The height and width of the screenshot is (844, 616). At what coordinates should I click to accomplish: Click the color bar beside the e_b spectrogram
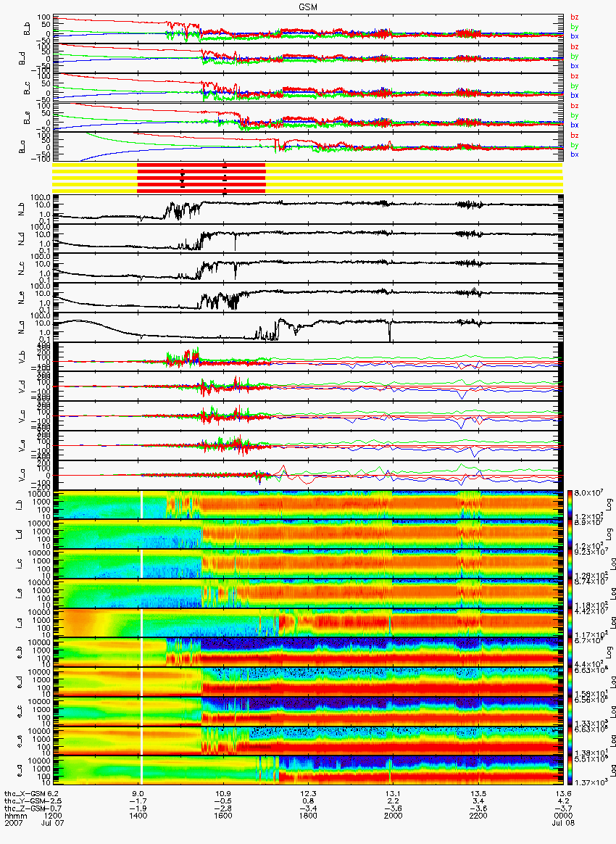point(570,653)
